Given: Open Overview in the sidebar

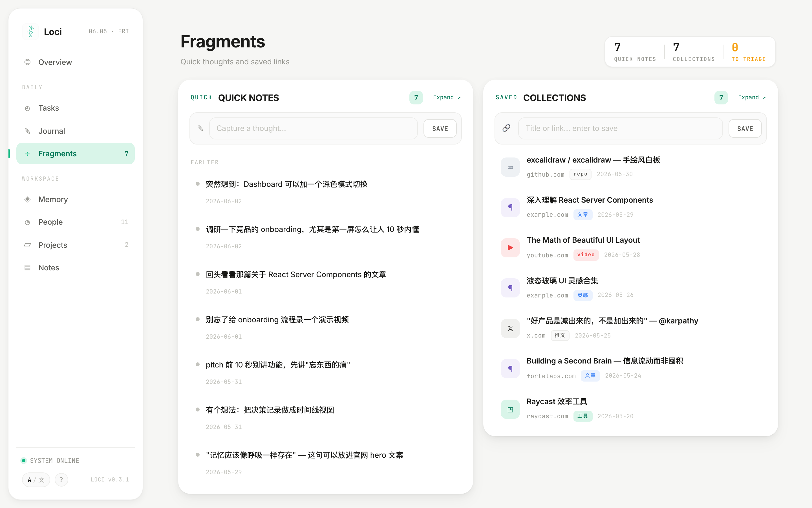Looking at the screenshot, I should pos(76,62).
